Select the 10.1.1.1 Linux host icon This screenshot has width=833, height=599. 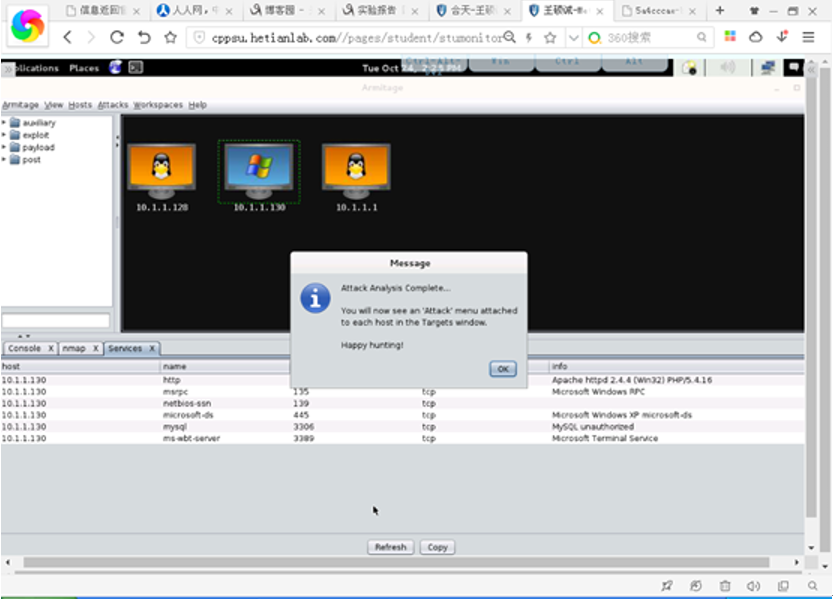pyautogui.click(x=356, y=172)
